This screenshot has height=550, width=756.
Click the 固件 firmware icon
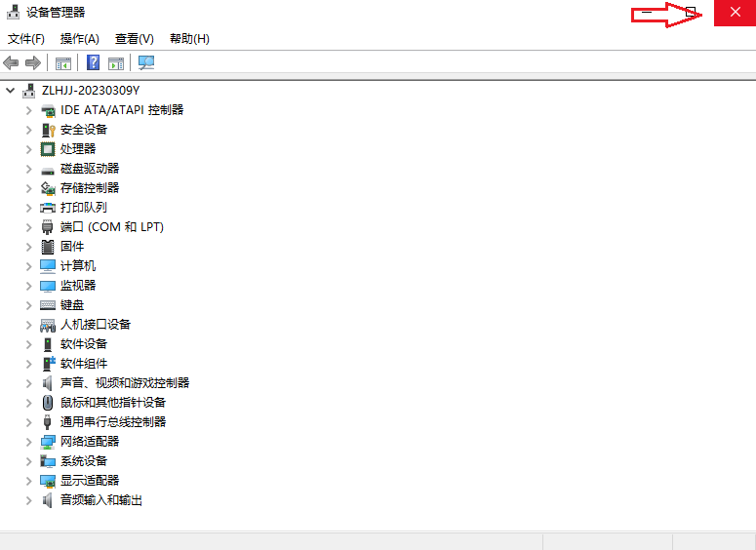tap(48, 247)
